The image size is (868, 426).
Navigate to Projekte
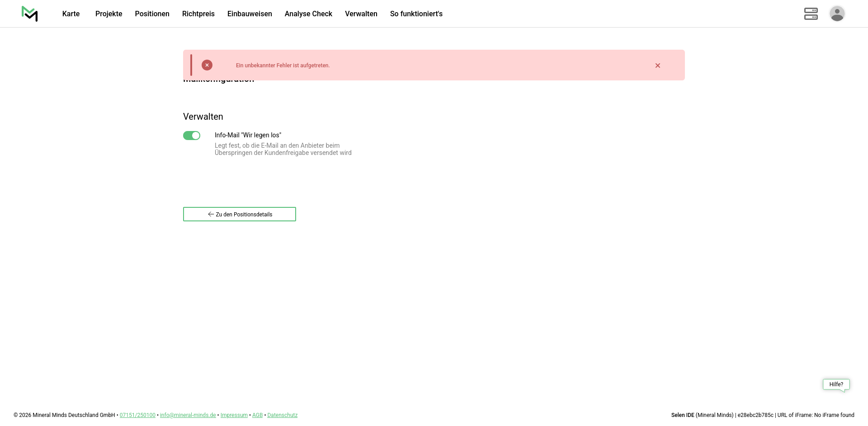coord(108,14)
